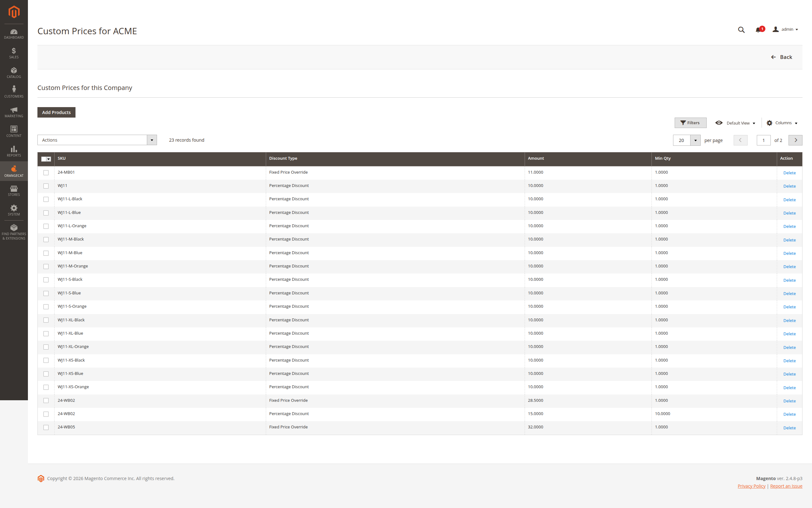Check the 24-MB01 row checkbox

tap(46, 173)
